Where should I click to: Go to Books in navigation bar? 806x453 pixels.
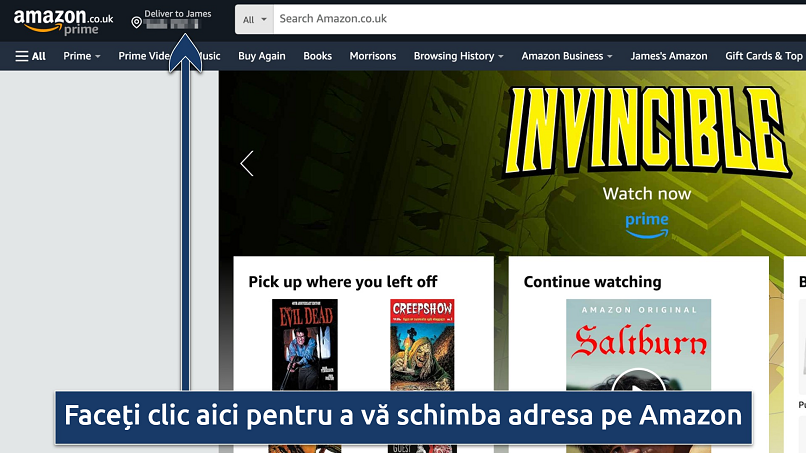tap(317, 56)
